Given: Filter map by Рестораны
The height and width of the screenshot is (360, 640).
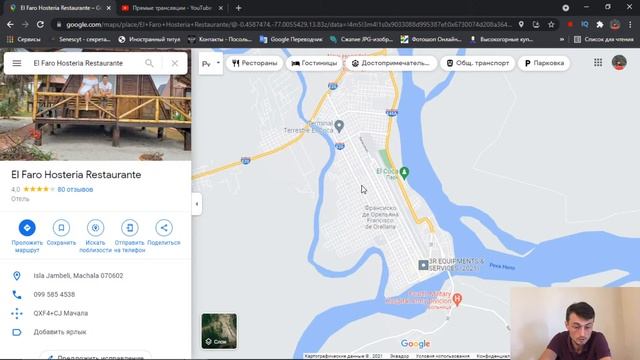Looking at the screenshot, I should 255,63.
